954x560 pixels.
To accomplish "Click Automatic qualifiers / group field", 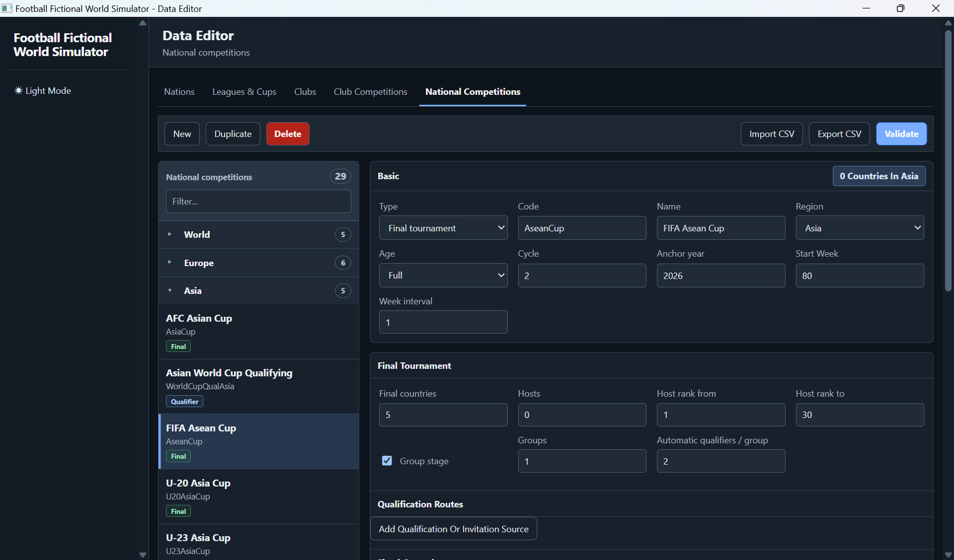I will point(721,461).
